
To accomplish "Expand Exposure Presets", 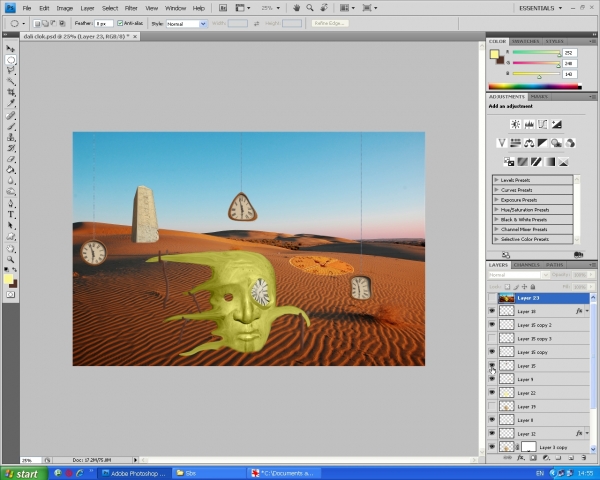I will pos(496,199).
